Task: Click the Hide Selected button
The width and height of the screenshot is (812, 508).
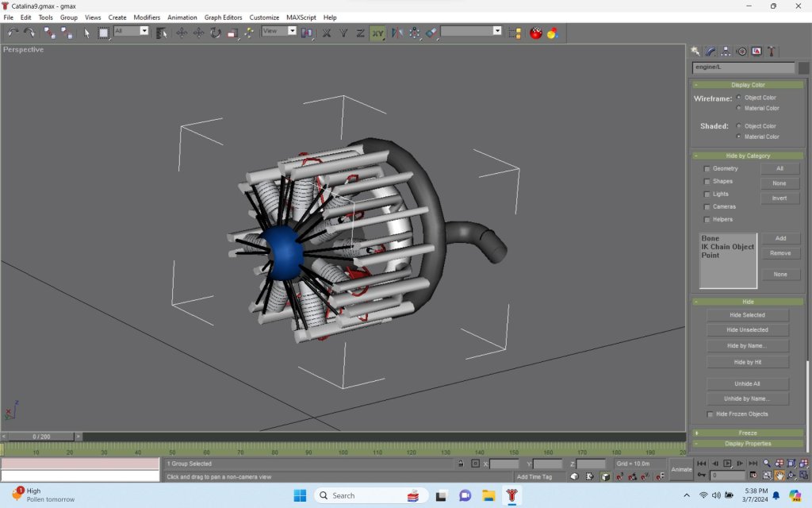Action: (x=747, y=315)
